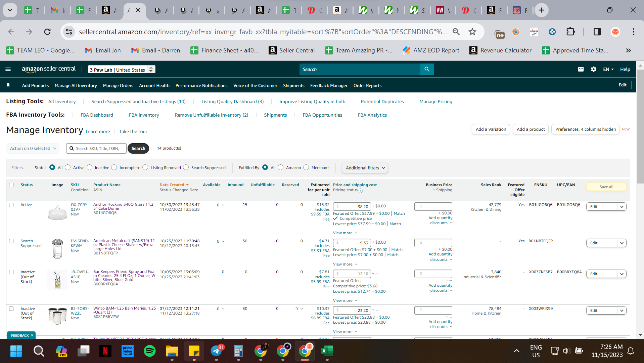Click the magnifier search button in Seller Central
This screenshot has height=363, width=644.
pos(427,69)
